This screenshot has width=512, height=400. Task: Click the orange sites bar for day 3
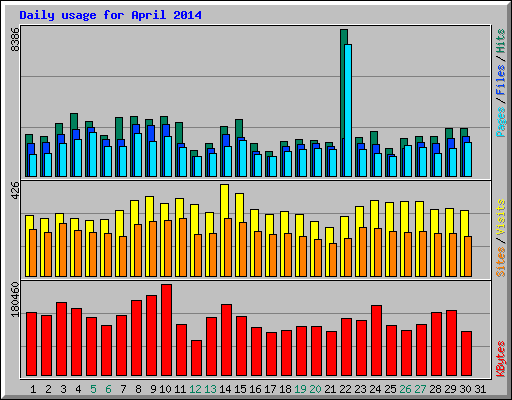point(63,250)
